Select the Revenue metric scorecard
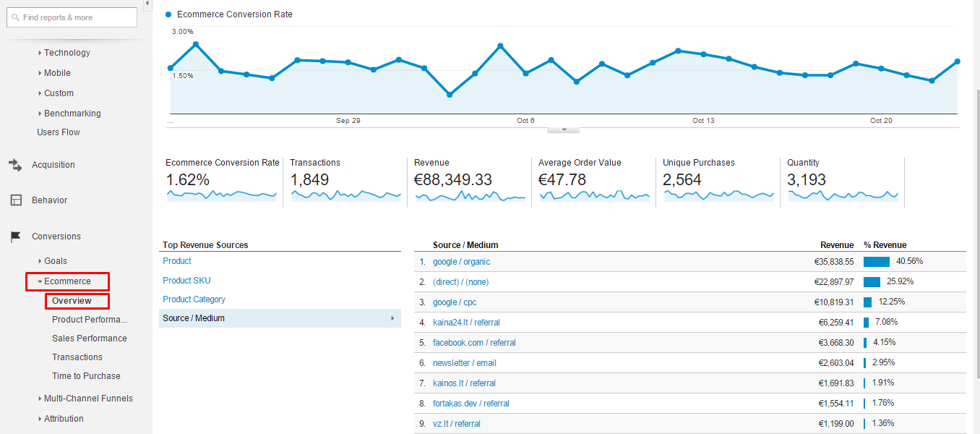Screen dimensions: 980x434 470,182
